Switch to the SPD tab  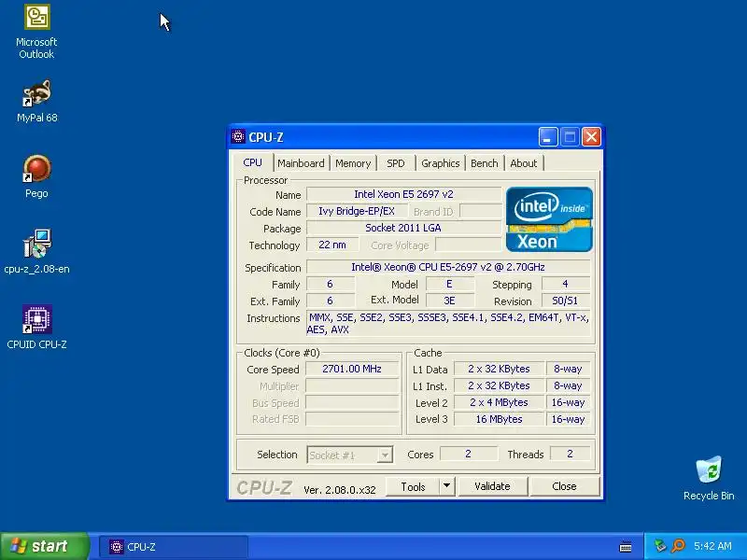(396, 163)
